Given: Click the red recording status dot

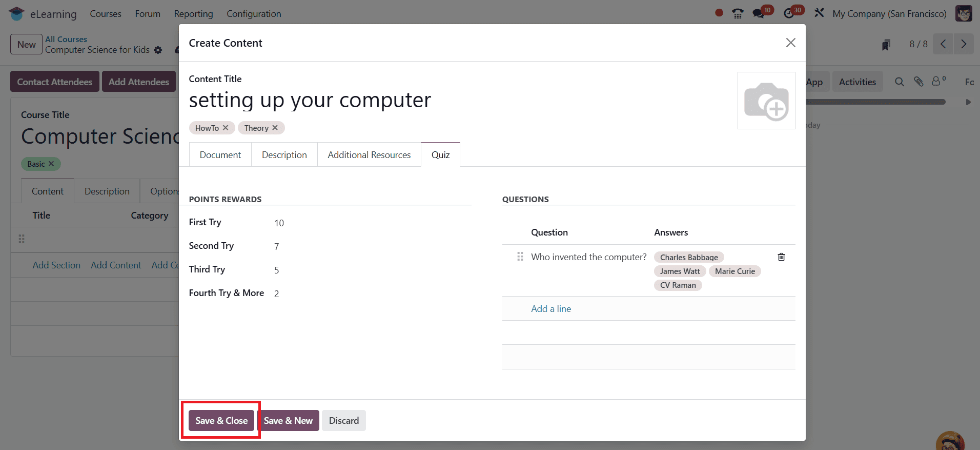Looking at the screenshot, I should coord(719,13).
